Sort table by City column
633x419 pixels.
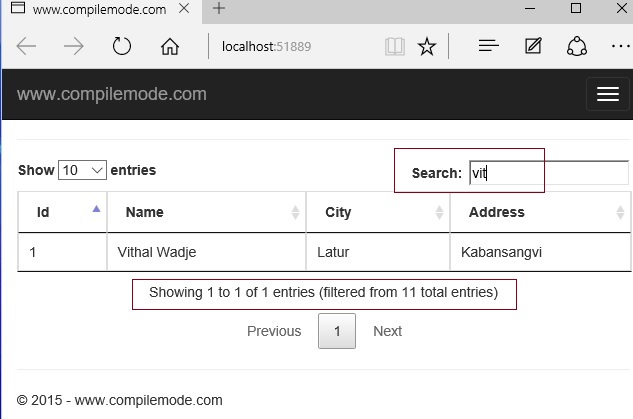click(378, 212)
